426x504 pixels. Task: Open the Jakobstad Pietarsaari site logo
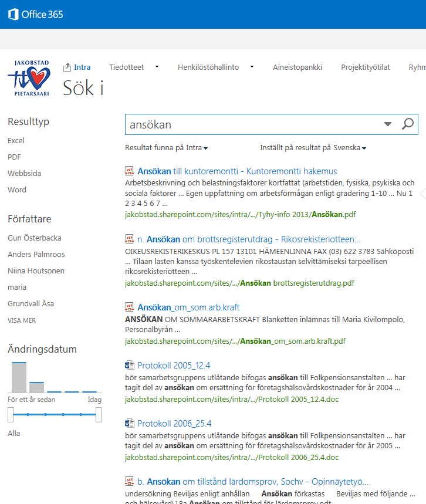coord(29,78)
